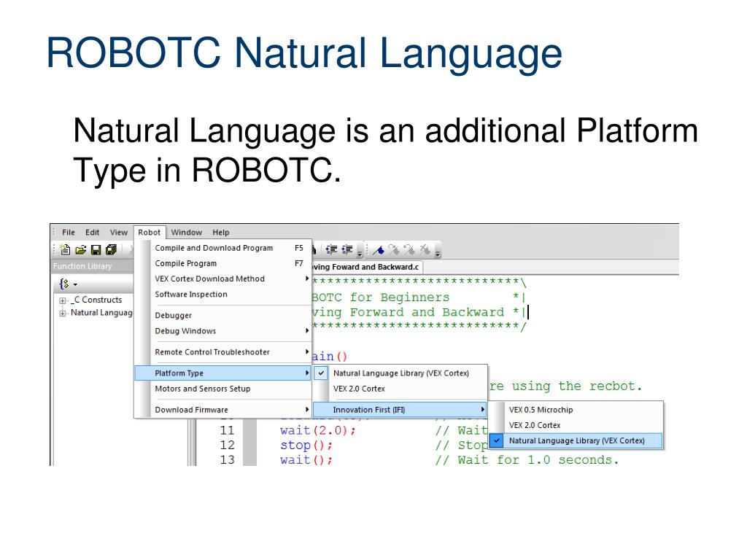Click the wait(); code statement on line 13
The height and width of the screenshot is (560, 747).
coord(306,460)
